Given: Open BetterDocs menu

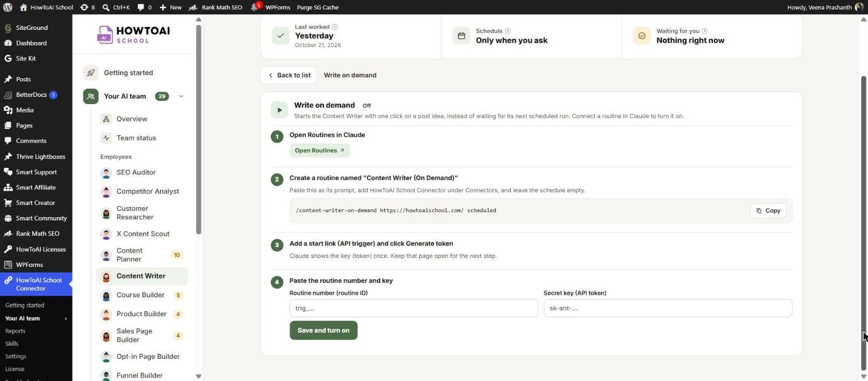Looking at the screenshot, I should tap(36, 95).
